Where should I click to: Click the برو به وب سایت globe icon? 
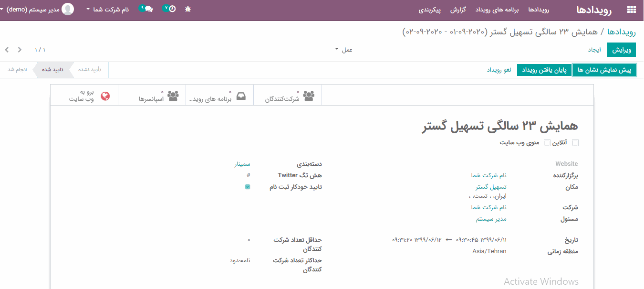(105, 96)
